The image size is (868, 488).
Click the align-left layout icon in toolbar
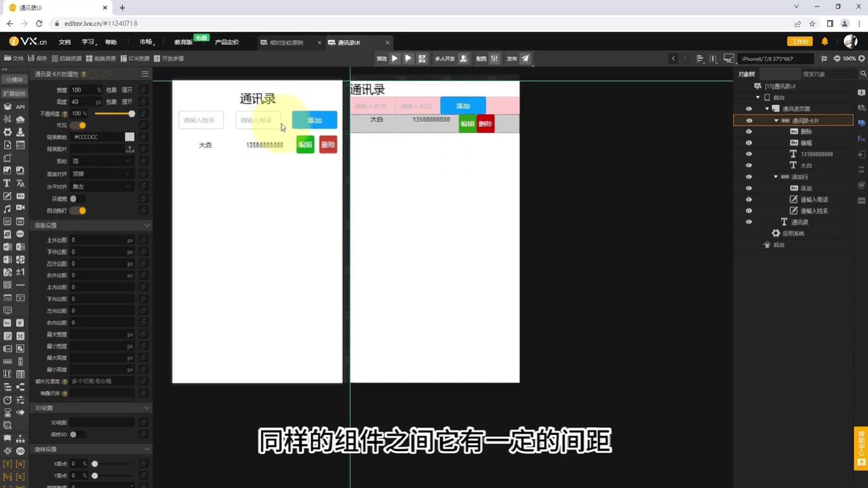(x=700, y=58)
